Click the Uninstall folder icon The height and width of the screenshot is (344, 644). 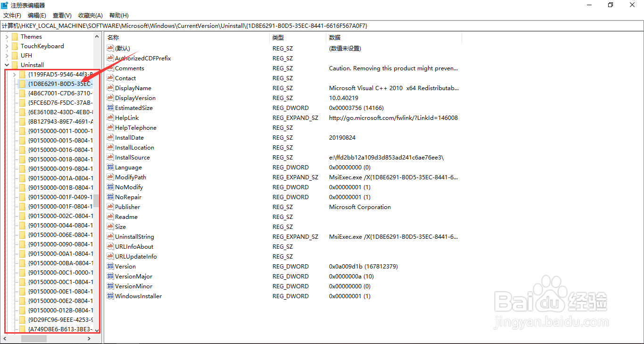pyautogui.click(x=15, y=65)
